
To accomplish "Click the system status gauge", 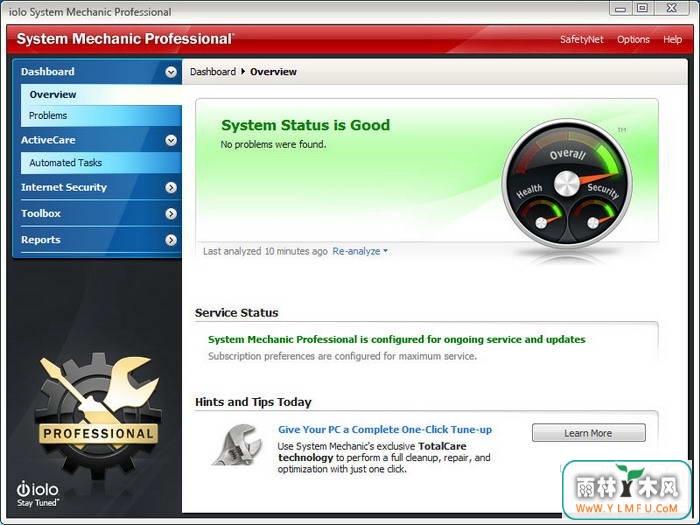I will (567, 183).
